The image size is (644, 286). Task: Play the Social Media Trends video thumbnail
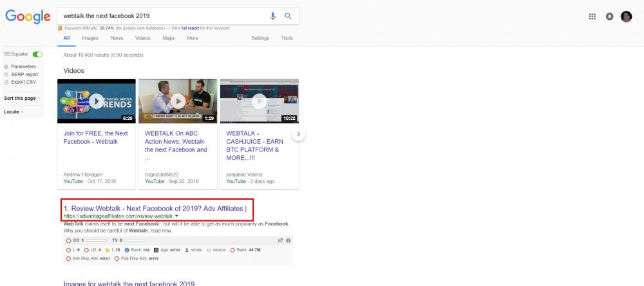[97, 101]
